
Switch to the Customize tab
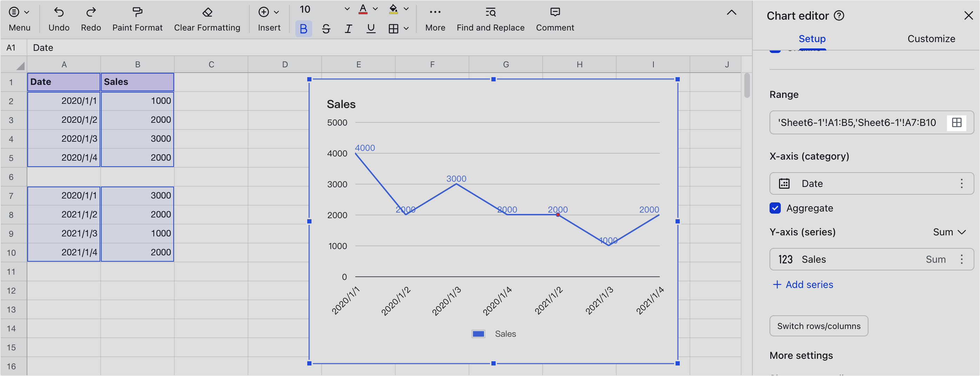(931, 39)
